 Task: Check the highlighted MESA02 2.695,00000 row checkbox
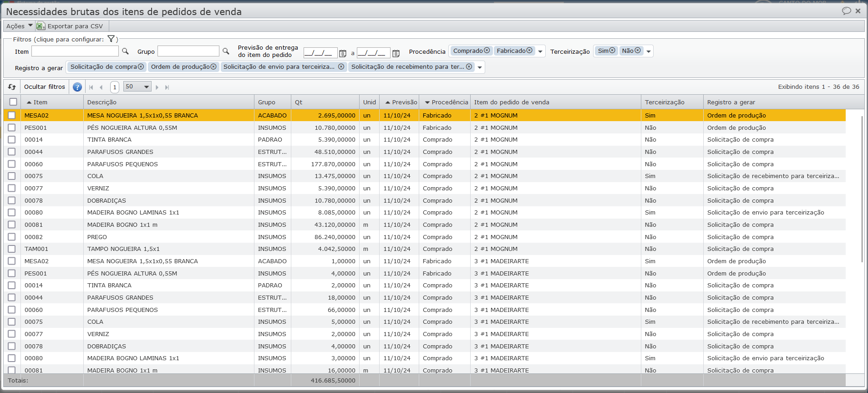[12, 115]
